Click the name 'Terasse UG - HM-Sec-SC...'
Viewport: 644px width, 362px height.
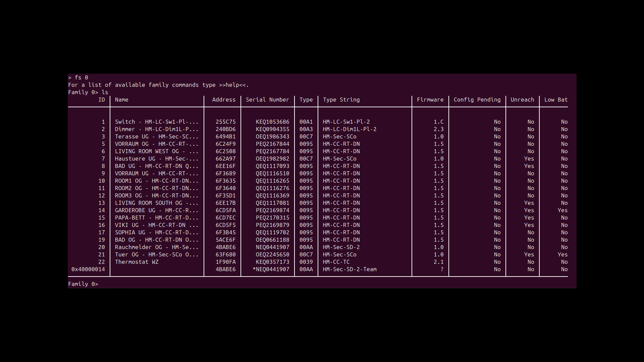tap(157, 136)
